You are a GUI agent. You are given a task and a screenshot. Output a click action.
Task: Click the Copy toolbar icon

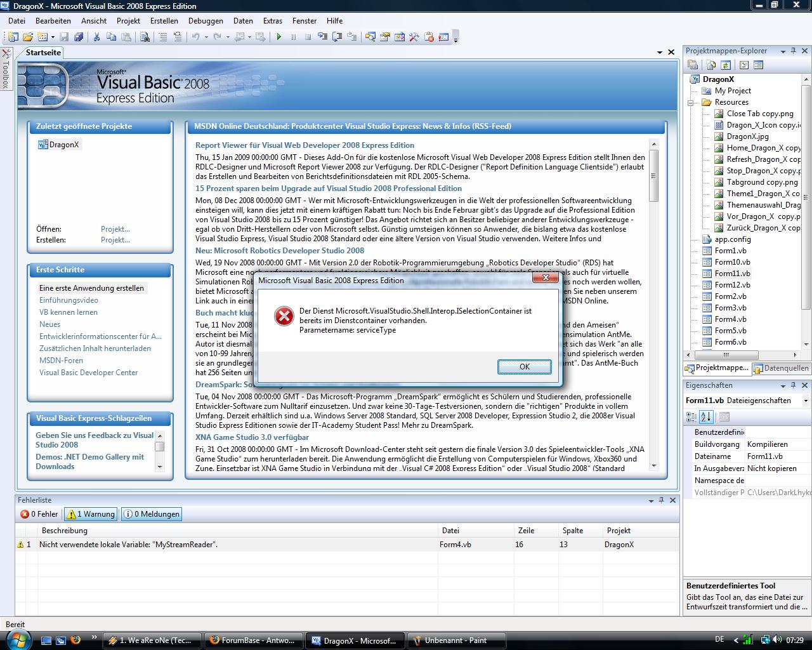tap(111, 37)
